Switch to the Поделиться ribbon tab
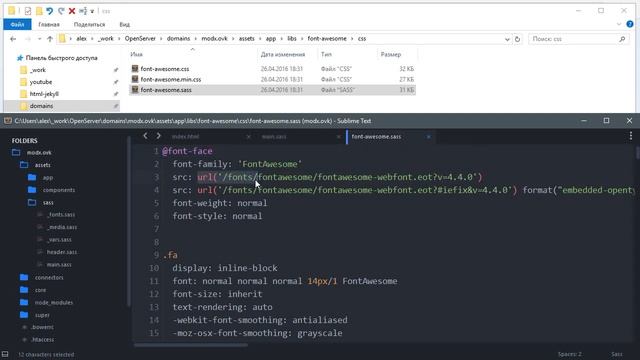Image resolution: width=640 pixels, height=360 pixels. click(x=89, y=24)
